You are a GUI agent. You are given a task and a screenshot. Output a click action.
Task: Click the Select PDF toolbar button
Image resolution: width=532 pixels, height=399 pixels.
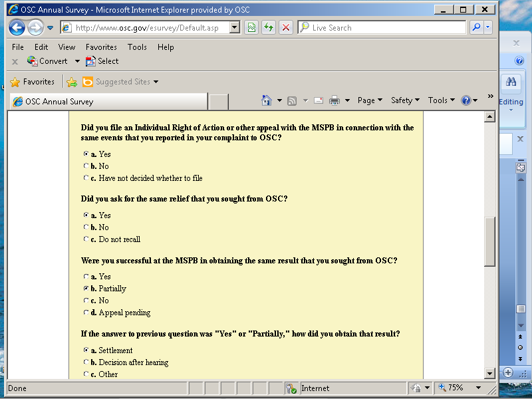(102, 61)
